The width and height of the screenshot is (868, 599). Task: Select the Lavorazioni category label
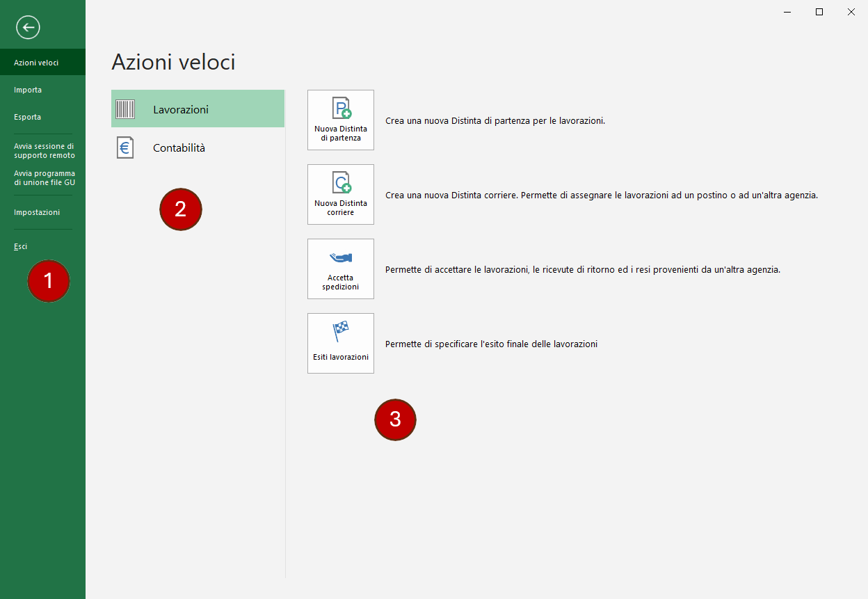tap(181, 109)
